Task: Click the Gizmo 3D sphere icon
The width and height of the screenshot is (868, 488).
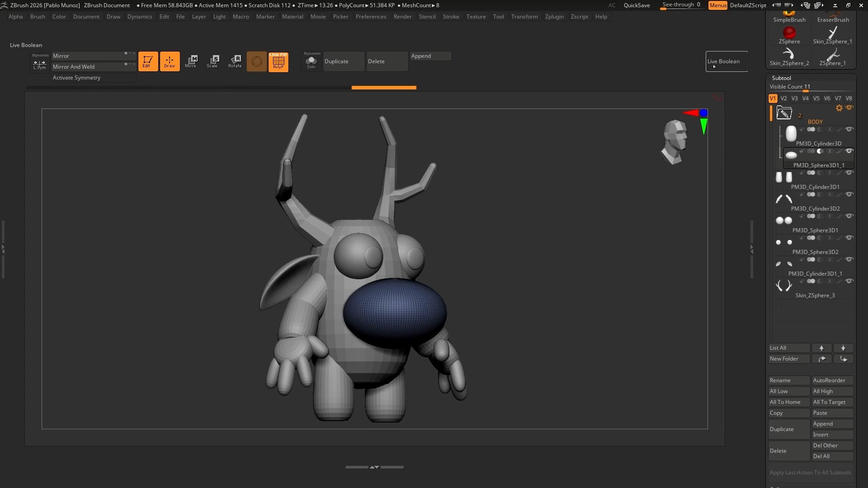Action: coord(256,61)
